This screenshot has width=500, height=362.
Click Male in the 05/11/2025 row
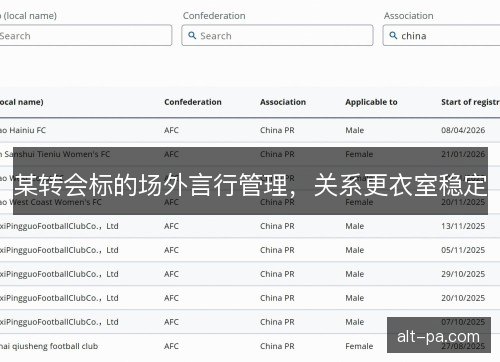point(355,250)
